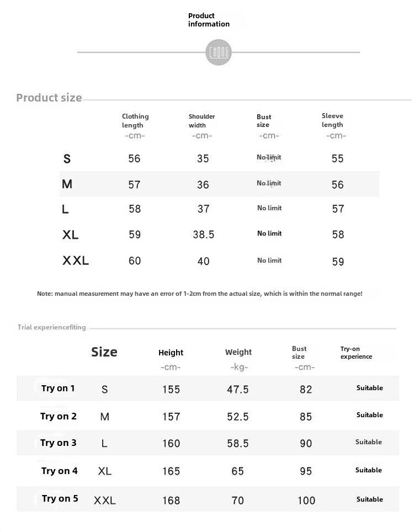
Task: Click the measurement error note text
Action: click(x=200, y=294)
